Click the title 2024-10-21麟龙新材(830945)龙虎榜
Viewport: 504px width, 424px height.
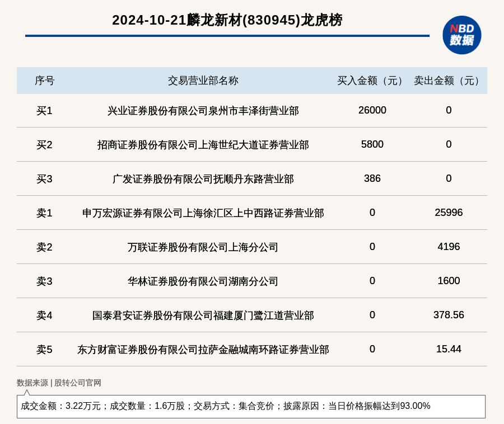coord(227,20)
